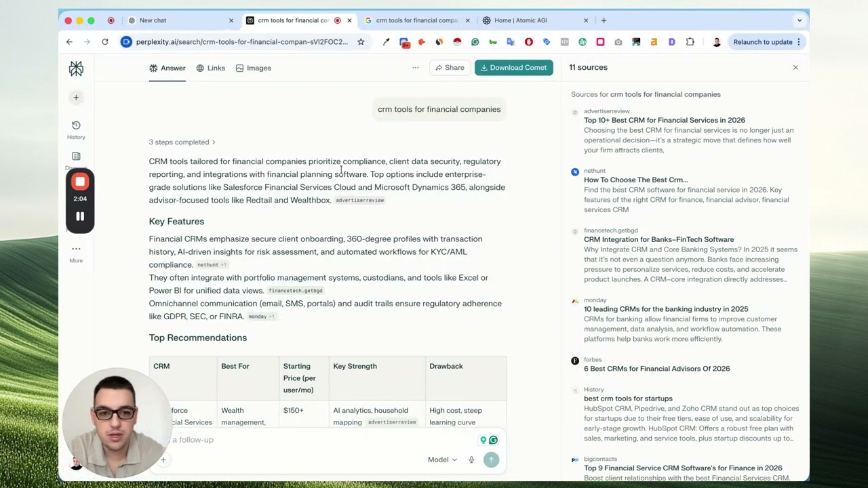Image resolution: width=868 pixels, height=488 pixels.
Task: Open source 10 leading CRMs for banking industry
Action: 666,309
